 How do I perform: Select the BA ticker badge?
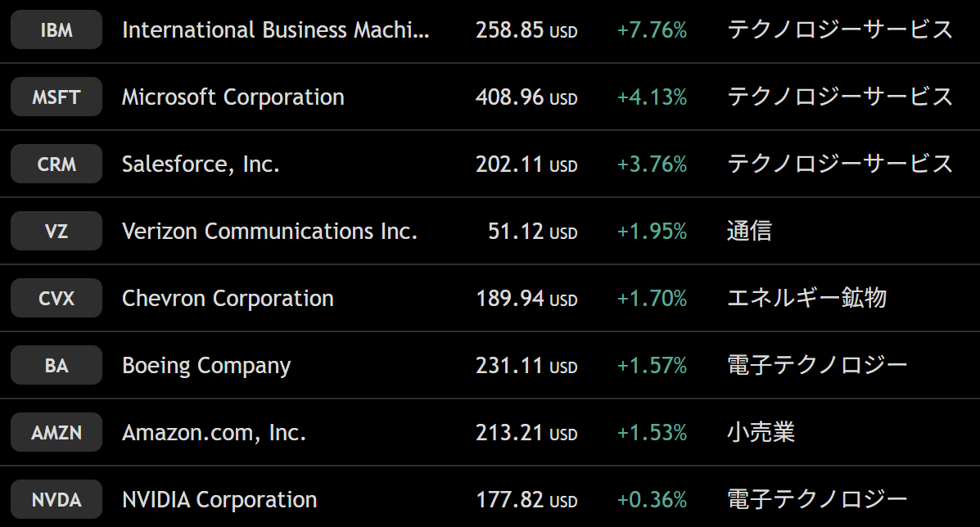point(56,366)
